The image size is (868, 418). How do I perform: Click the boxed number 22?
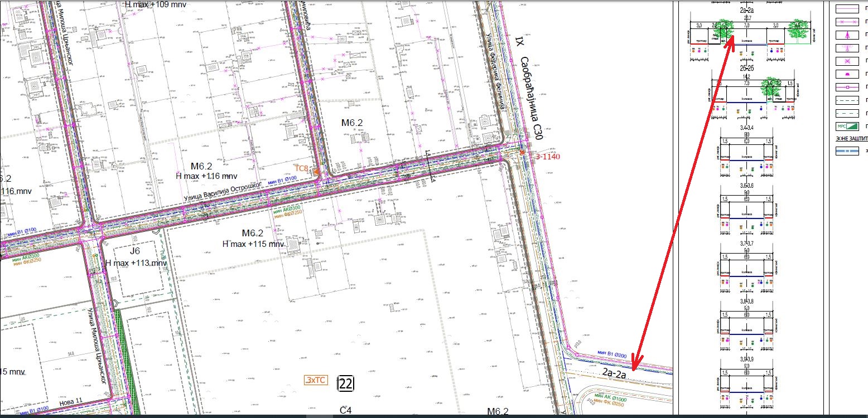coord(346,383)
